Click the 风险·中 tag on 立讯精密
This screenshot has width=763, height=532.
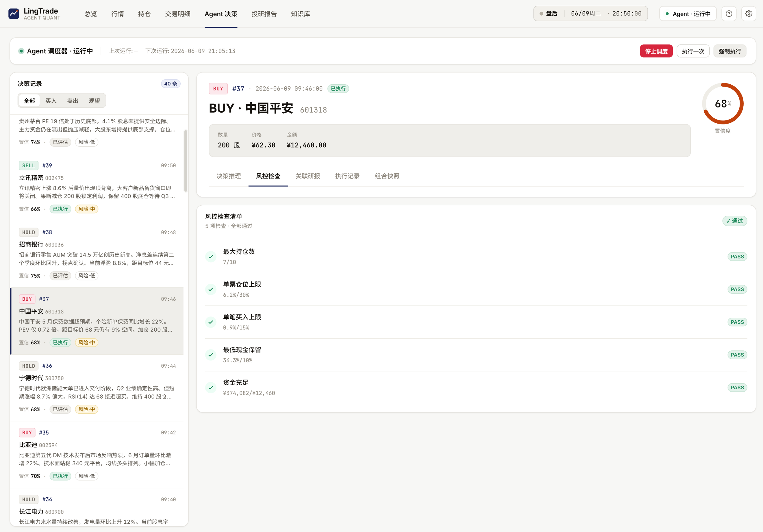click(x=87, y=209)
